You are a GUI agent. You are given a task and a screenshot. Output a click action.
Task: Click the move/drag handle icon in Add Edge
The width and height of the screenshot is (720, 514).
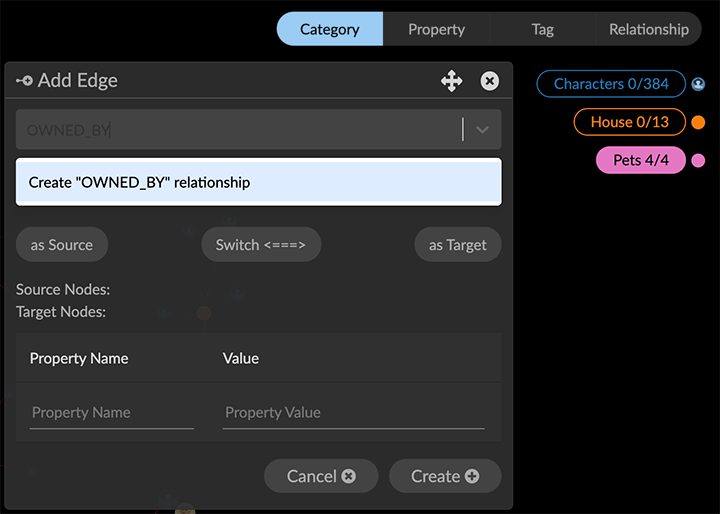(452, 81)
